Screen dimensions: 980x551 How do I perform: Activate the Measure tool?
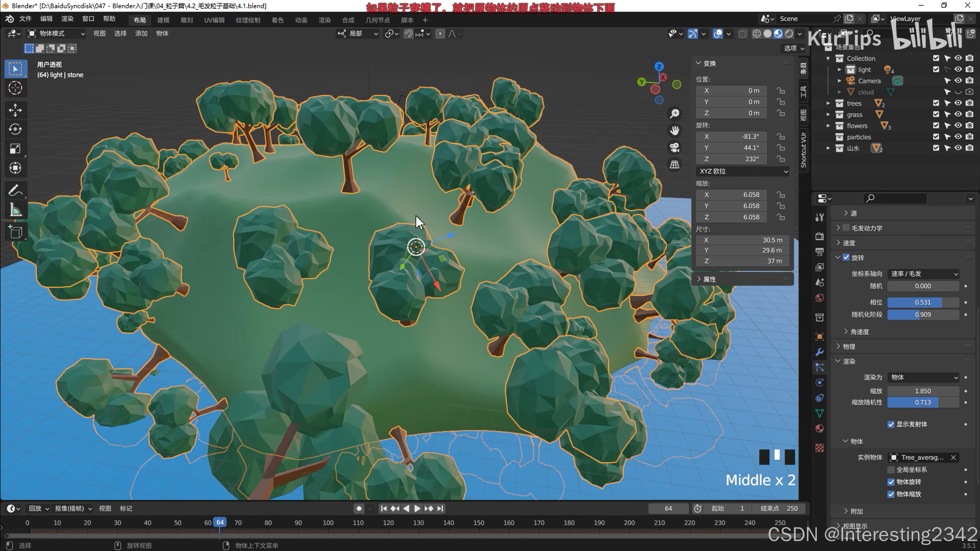pyautogui.click(x=15, y=210)
